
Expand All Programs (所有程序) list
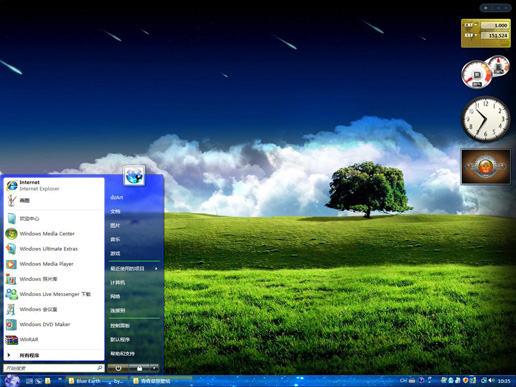53,355
